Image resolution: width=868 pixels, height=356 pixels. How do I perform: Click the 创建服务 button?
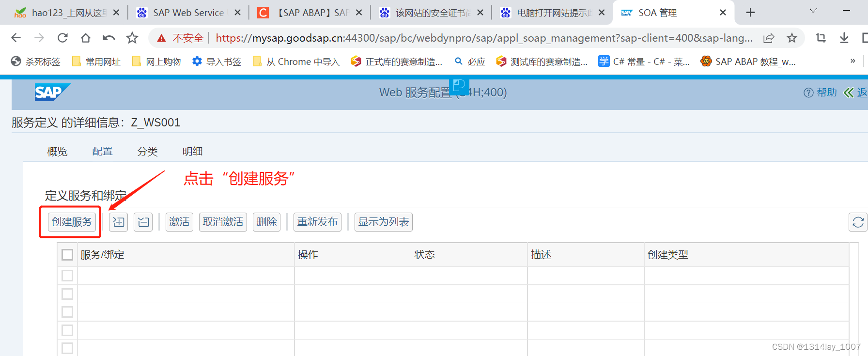pyautogui.click(x=72, y=222)
